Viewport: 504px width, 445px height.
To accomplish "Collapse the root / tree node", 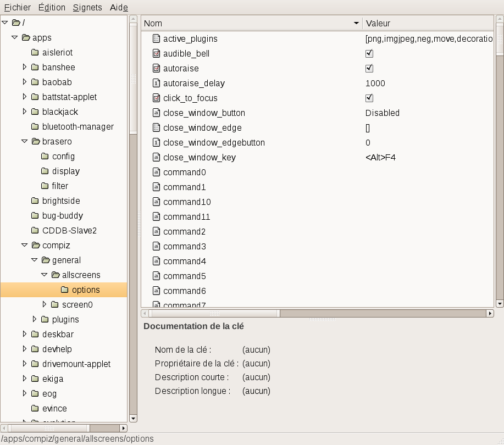I will click(5, 23).
